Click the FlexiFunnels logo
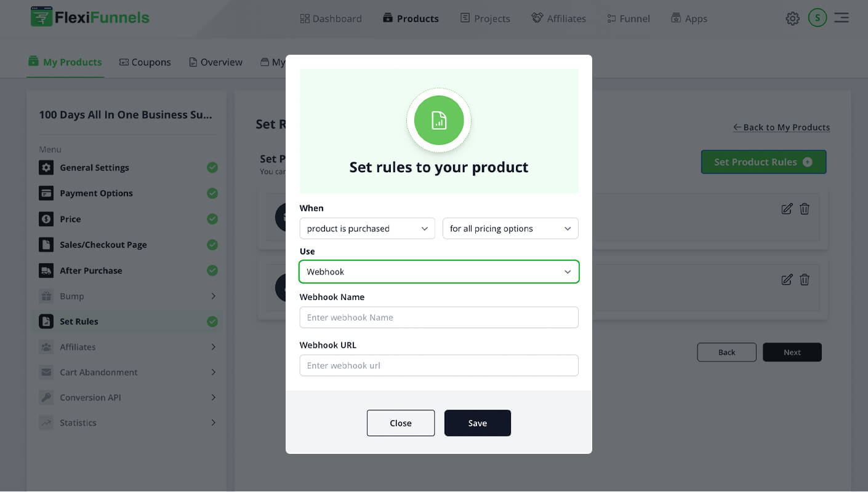 (90, 17)
